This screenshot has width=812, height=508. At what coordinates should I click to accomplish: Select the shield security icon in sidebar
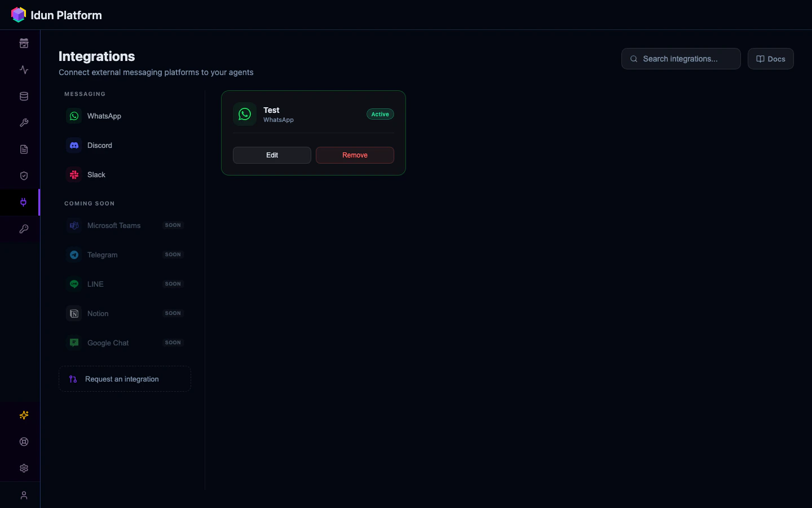coord(23,176)
